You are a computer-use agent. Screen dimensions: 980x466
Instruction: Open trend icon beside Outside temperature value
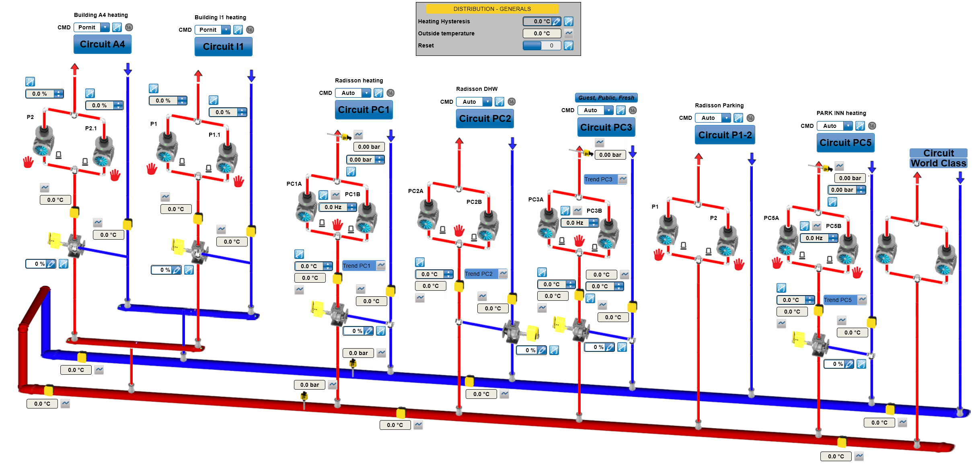click(568, 33)
